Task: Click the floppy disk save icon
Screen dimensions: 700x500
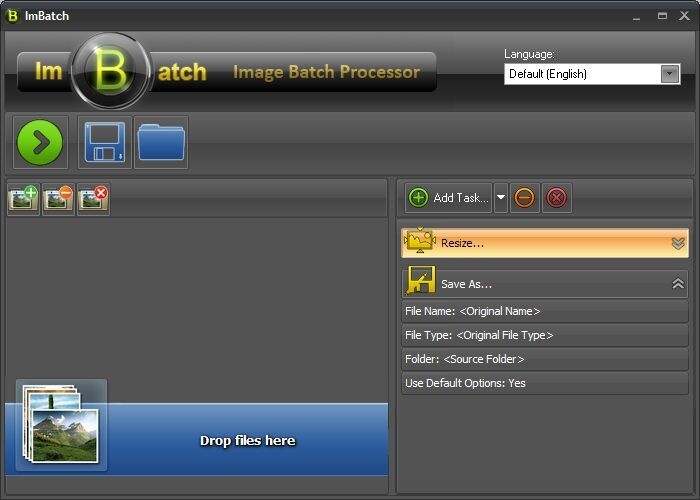Action: 104,142
